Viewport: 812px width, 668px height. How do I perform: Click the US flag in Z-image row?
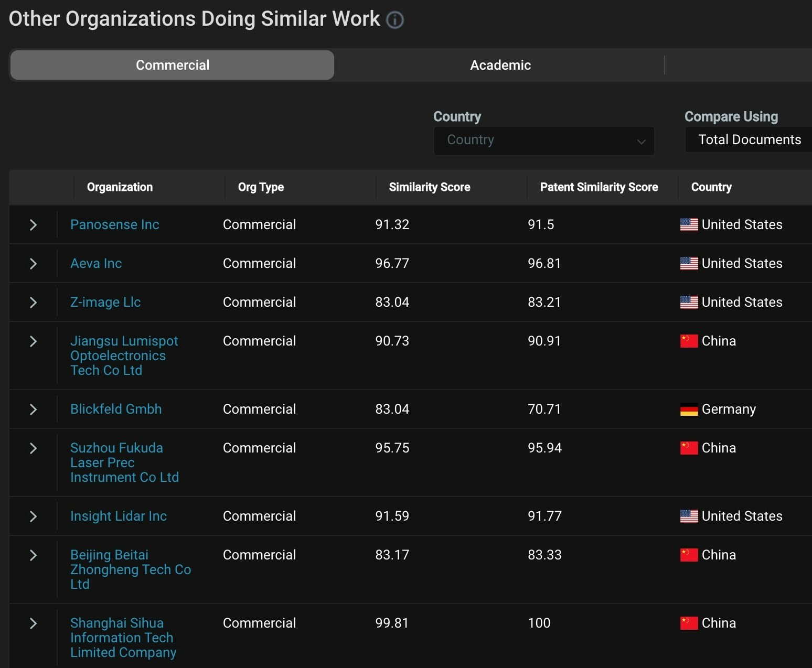point(689,302)
